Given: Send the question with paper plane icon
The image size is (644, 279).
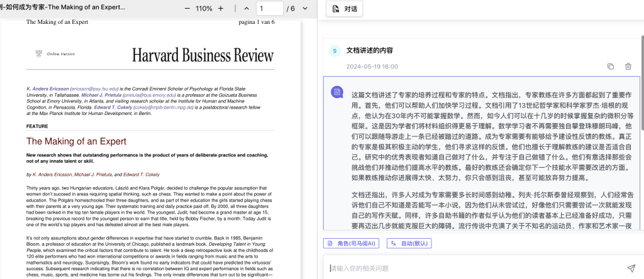Looking at the screenshot, I should 631,268.
